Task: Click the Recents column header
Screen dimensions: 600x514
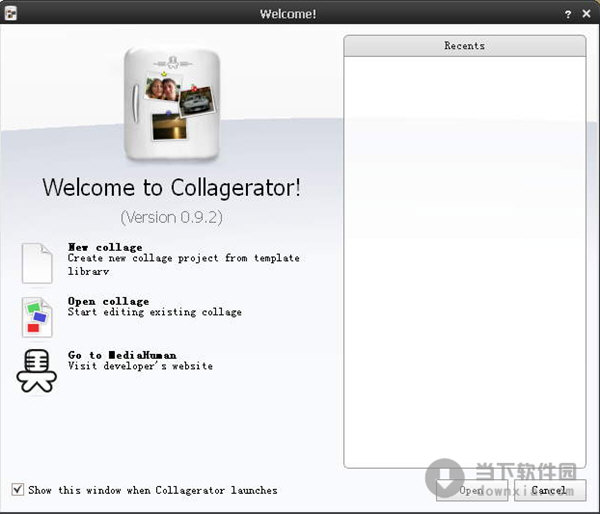Action: (465, 46)
